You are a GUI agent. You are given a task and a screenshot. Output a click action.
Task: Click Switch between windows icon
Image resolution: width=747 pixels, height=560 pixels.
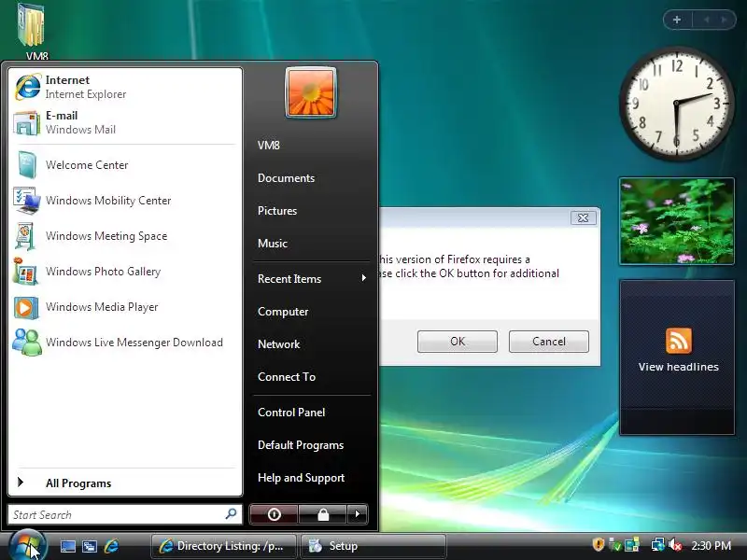[x=89, y=546]
